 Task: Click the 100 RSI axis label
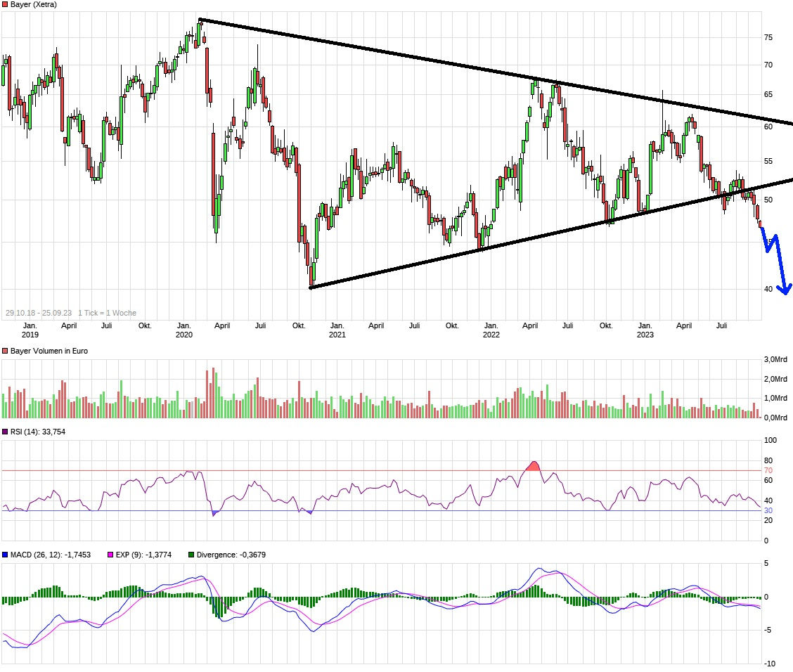coord(771,440)
